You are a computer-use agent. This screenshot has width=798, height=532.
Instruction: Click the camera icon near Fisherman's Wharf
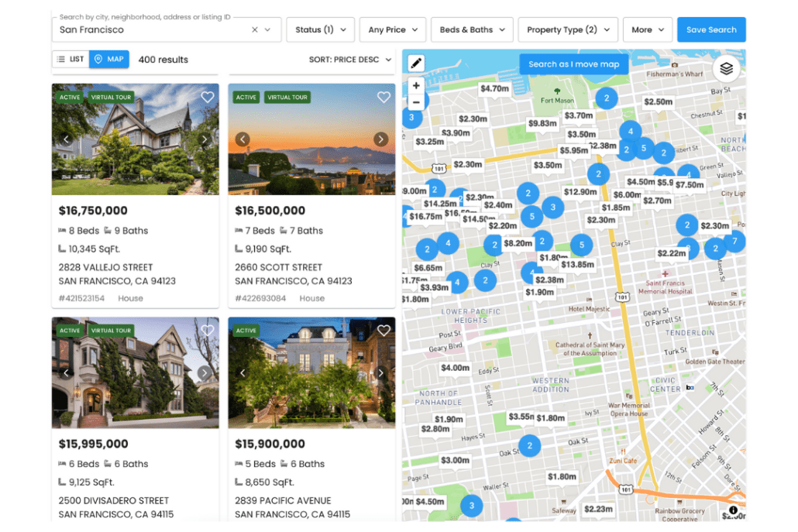(x=675, y=65)
